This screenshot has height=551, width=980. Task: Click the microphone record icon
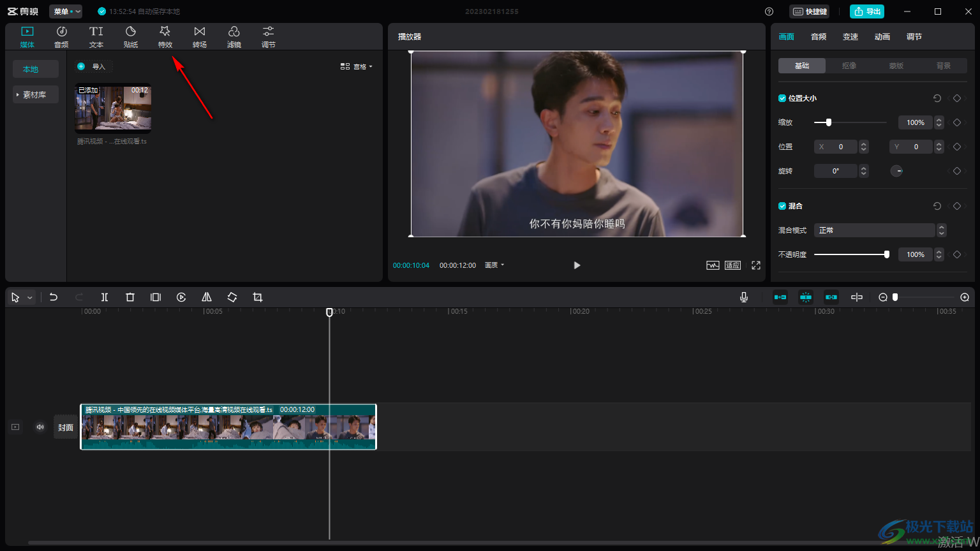(744, 297)
